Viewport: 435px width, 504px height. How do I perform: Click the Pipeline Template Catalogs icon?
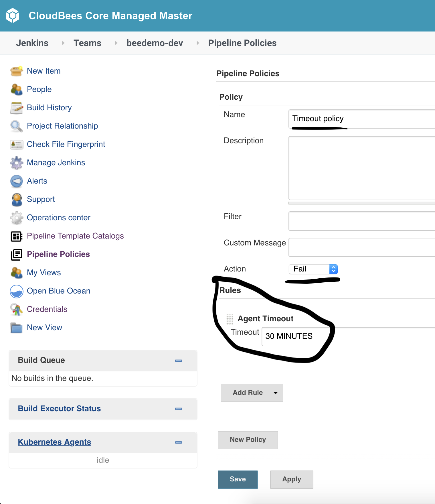point(16,236)
